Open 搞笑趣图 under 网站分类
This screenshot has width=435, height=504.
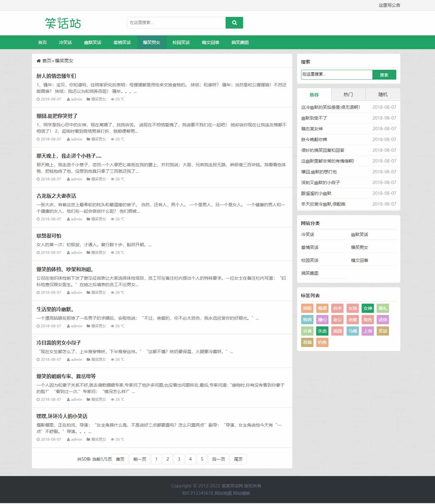310,273
